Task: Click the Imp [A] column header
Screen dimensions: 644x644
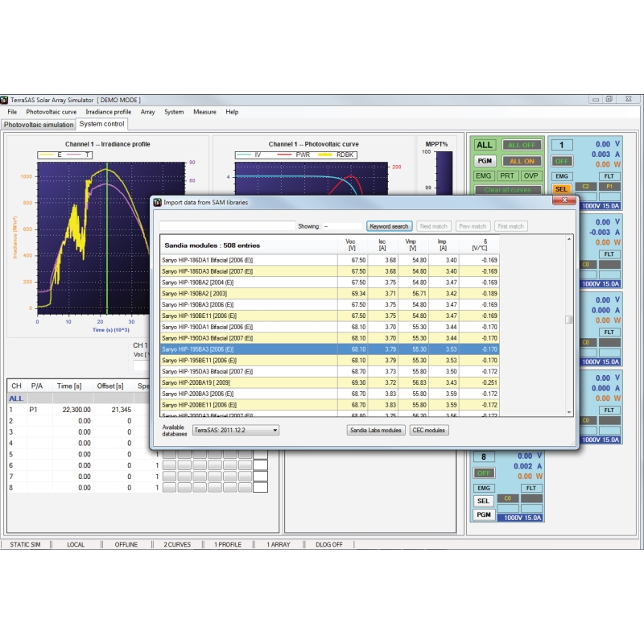Action: tap(443, 245)
